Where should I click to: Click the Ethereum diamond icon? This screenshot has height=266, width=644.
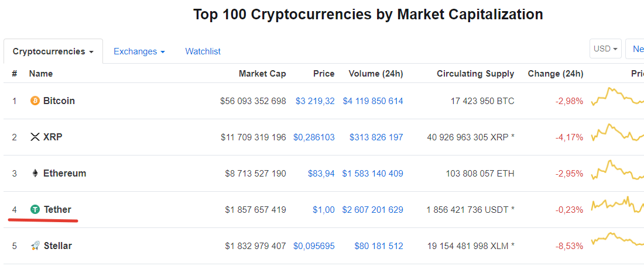(x=35, y=174)
